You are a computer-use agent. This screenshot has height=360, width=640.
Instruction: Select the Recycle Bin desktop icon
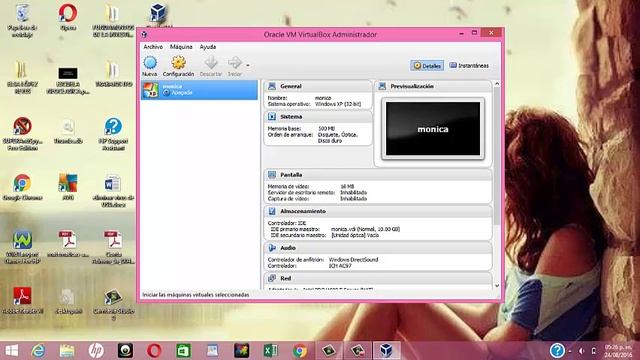point(22,20)
